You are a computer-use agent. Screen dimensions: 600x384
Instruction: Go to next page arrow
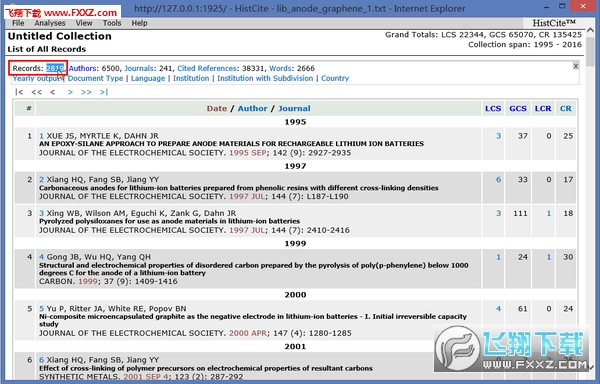point(70,92)
